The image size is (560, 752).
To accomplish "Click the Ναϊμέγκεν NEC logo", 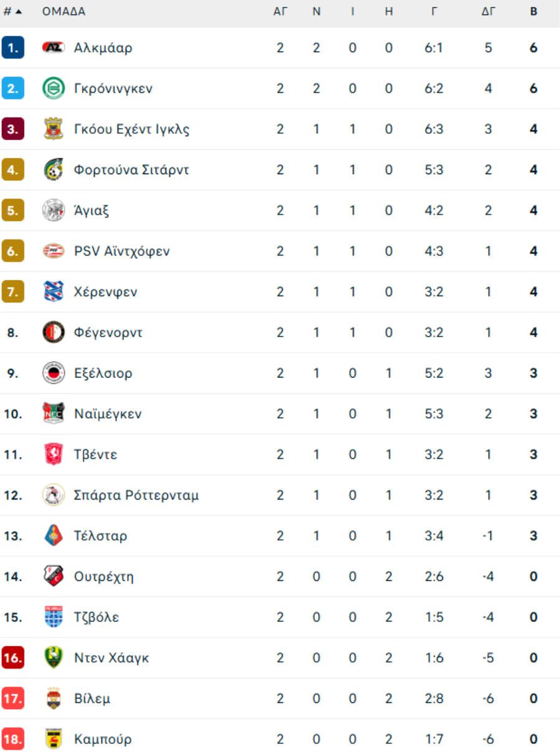I will pos(54,414).
